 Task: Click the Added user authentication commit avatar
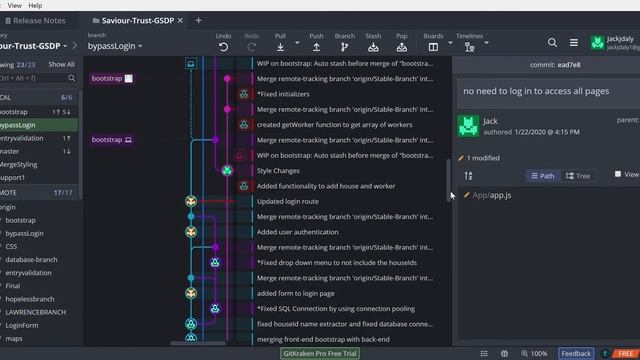point(191,232)
